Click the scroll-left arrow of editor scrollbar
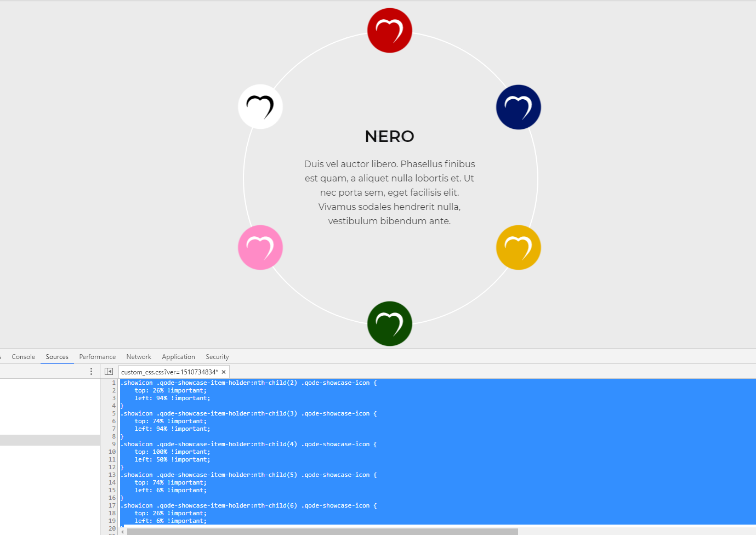Screen dimensions: 756x535 point(122,532)
